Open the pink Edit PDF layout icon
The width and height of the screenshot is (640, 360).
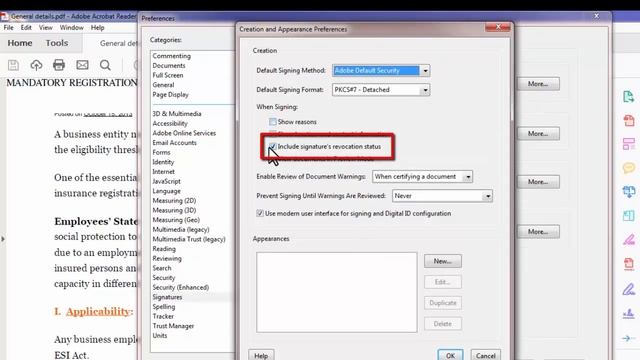pos(629,144)
